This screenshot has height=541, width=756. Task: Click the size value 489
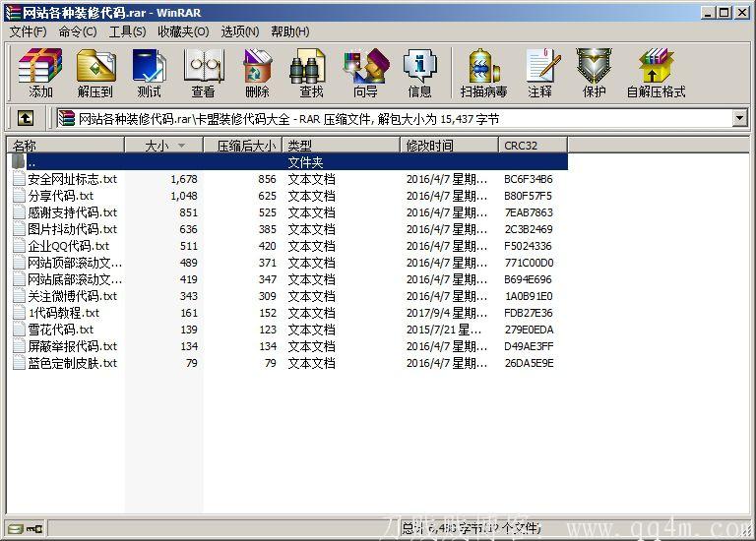click(x=189, y=263)
